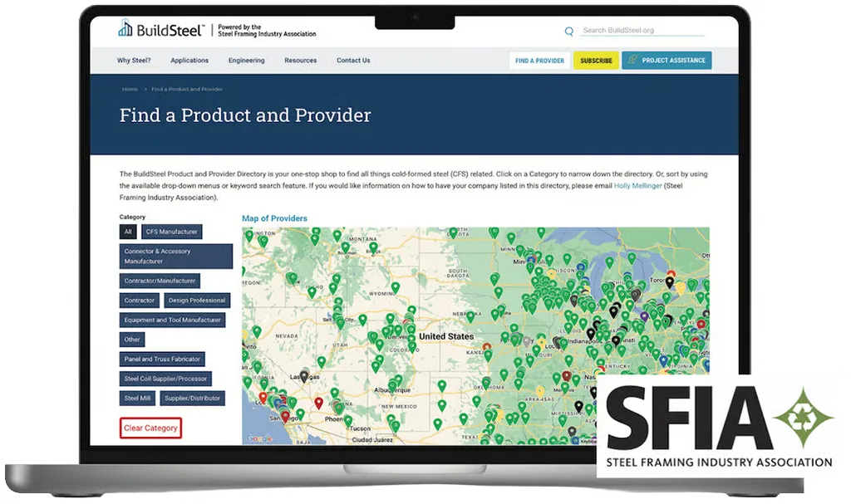The height and width of the screenshot is (504, 851).
Task: Click the Project Assistance person icon
Action: point(632,60)
